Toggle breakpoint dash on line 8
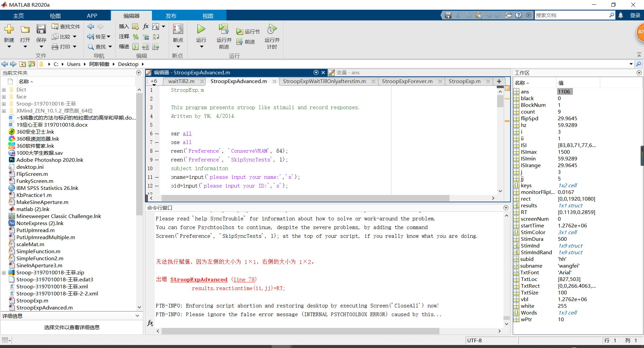This screenshot has width=644, height=348. tap(157, 151)
